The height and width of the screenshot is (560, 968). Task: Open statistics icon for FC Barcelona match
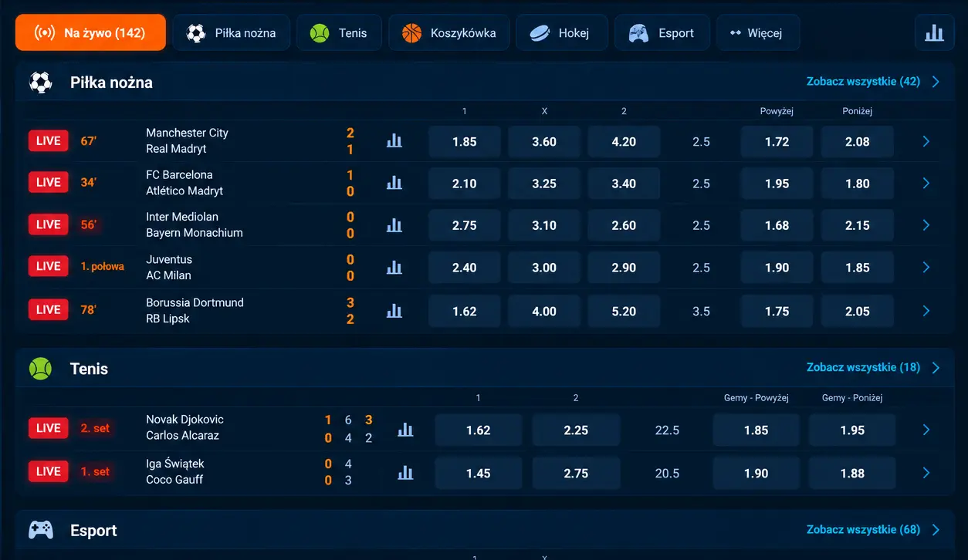click(x=394, y=183)
